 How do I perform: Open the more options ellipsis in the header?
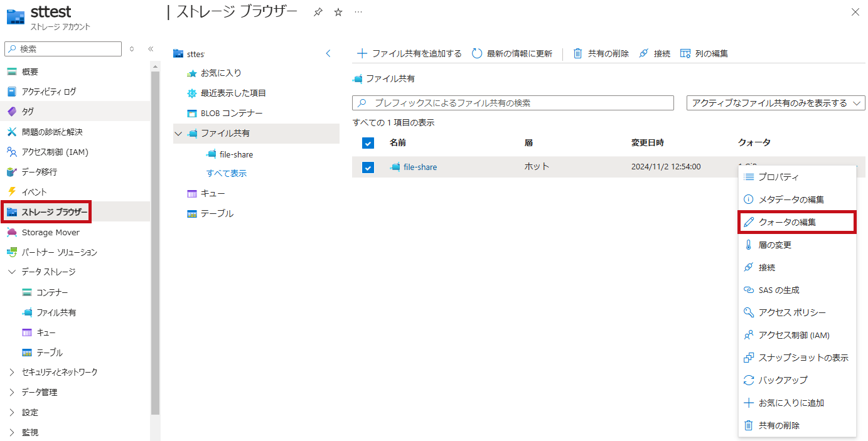pos(358,12)
